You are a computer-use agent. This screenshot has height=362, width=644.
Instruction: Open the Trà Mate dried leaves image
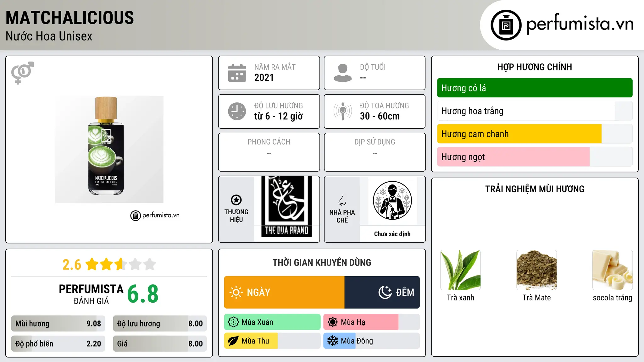(536, 270)
